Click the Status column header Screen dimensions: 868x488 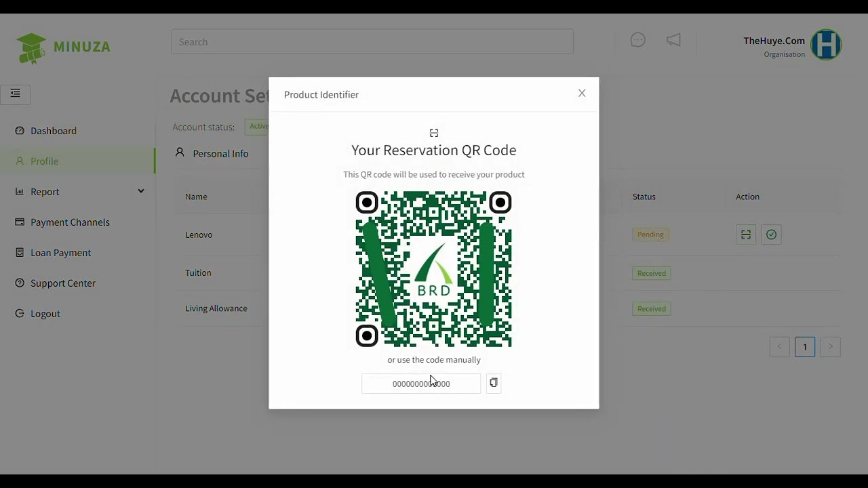click(x=644, y=197)
